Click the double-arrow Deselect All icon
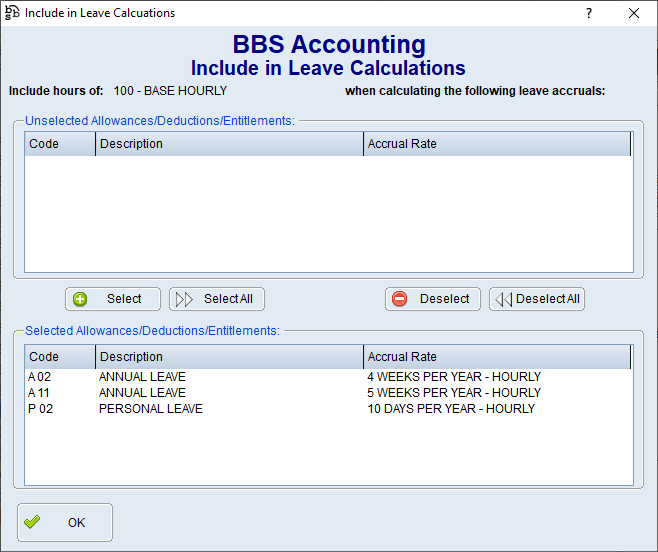Image resolution: width=658 pixels, height=552 pixels. tap(504, 299)
